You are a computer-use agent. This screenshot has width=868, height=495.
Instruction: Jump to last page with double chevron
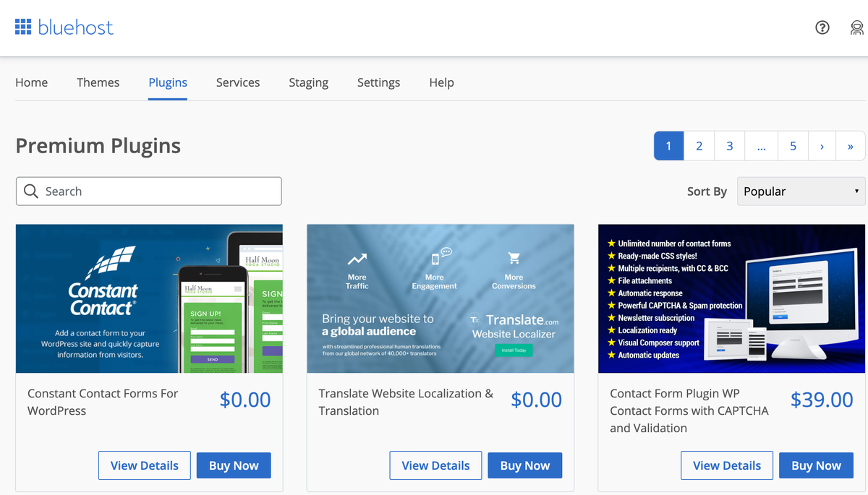coord(851,146)
